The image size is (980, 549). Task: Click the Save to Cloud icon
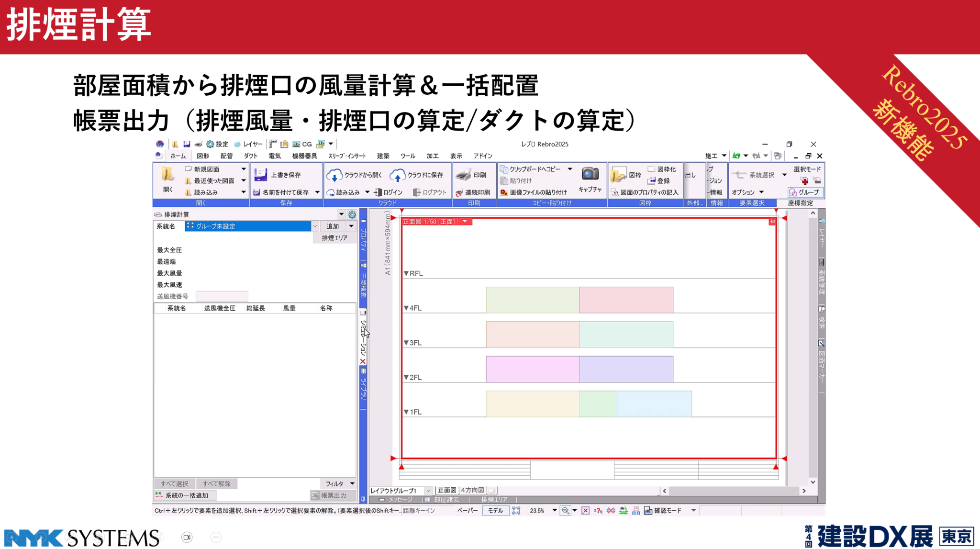click(x=397, y=176)
